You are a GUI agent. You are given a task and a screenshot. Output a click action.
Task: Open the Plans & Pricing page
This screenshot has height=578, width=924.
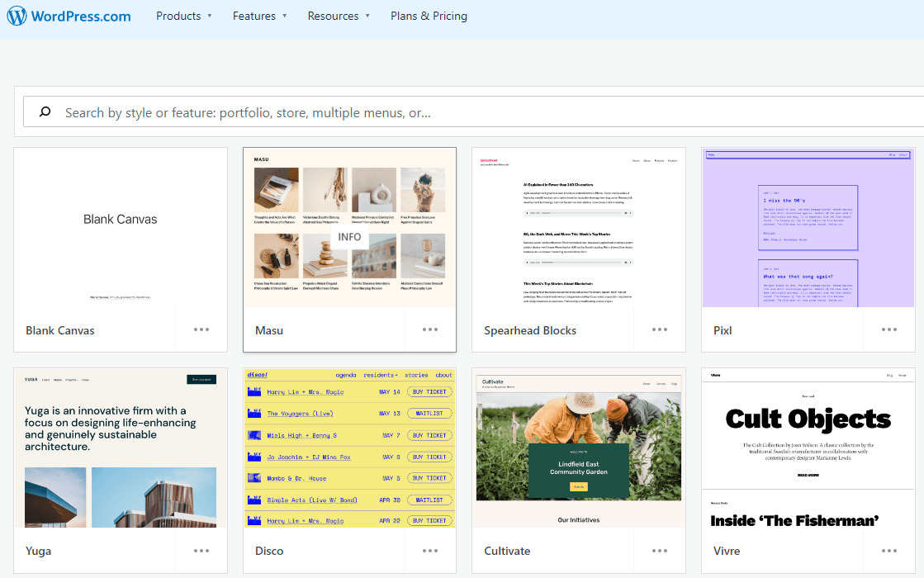tap(429, 15)
